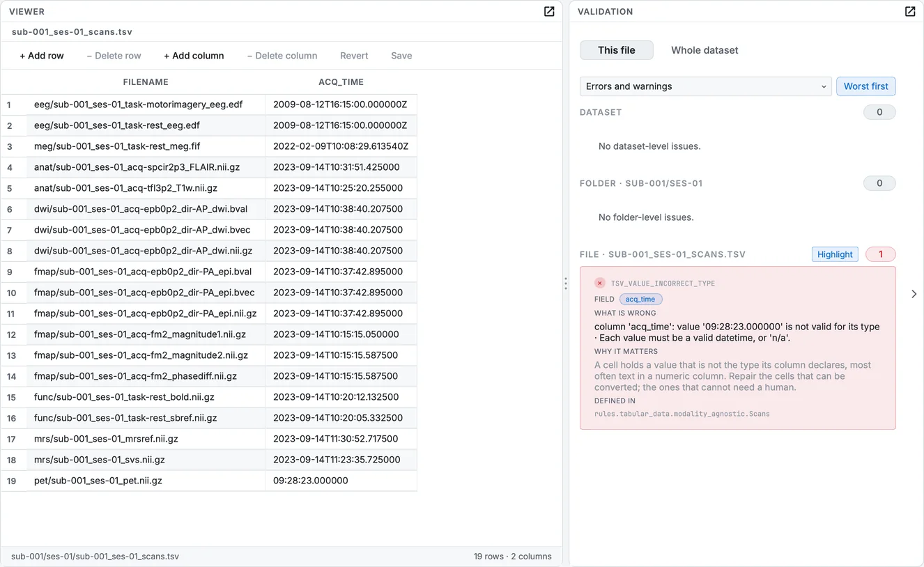Click the file issue count badge showing 1

[x=880, y=254]
